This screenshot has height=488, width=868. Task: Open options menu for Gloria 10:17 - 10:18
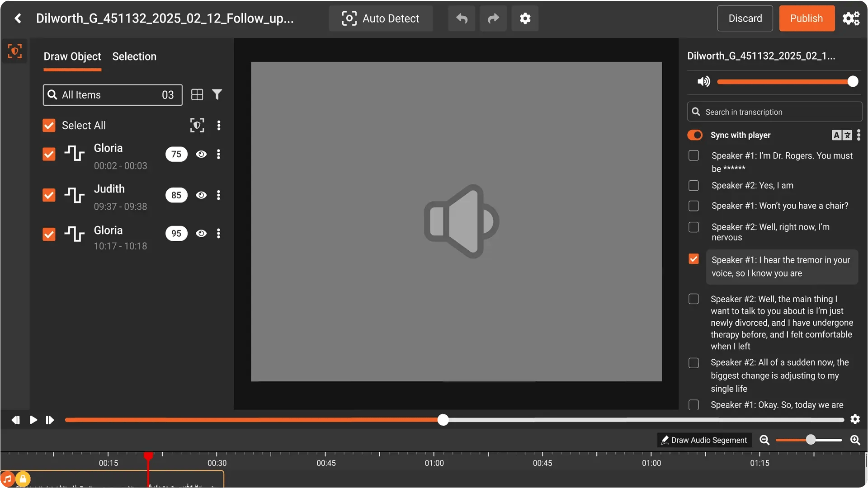[219, 234]
